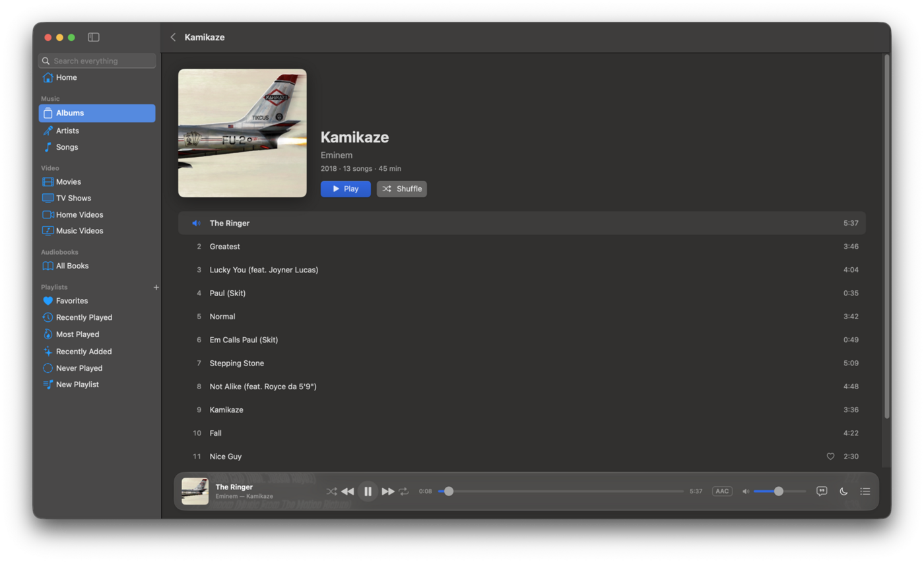Select Albums in the sidebar
924x562 pixels.
pos(97,113)
